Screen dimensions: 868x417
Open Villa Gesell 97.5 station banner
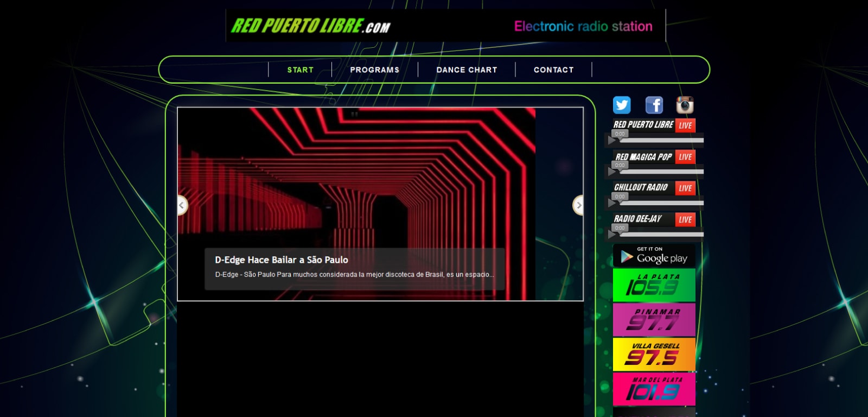tap(654, 354)
